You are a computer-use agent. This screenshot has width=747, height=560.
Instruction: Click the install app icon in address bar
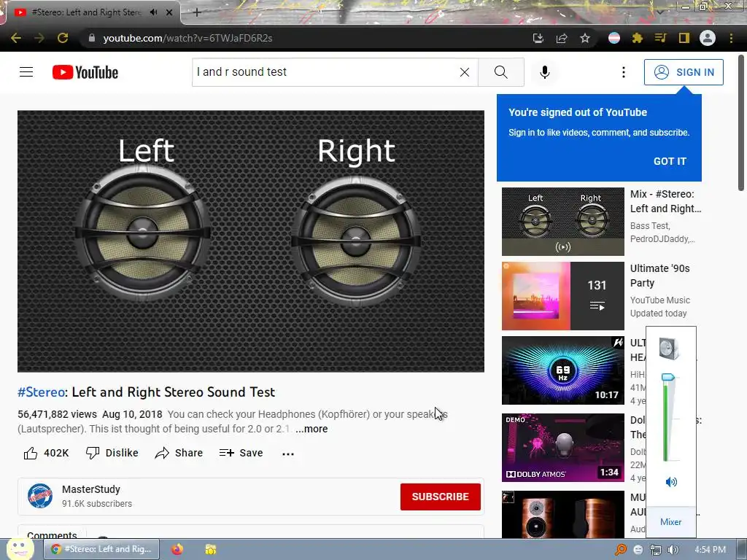tap(538, 38)
